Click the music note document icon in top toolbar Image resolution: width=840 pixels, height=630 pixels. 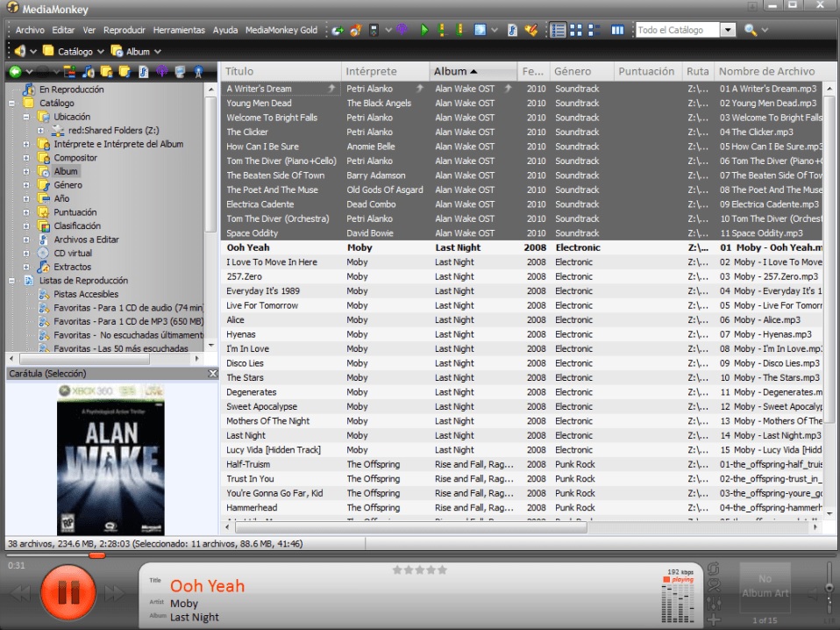512,30
